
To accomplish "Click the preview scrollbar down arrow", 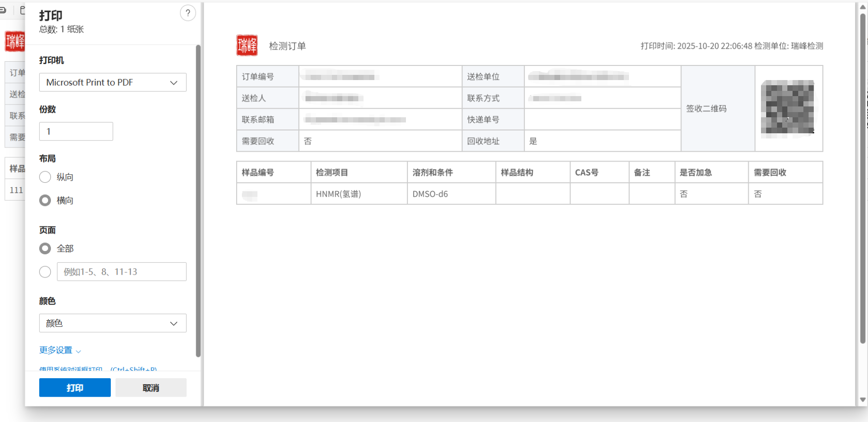I will pos(863,400).
